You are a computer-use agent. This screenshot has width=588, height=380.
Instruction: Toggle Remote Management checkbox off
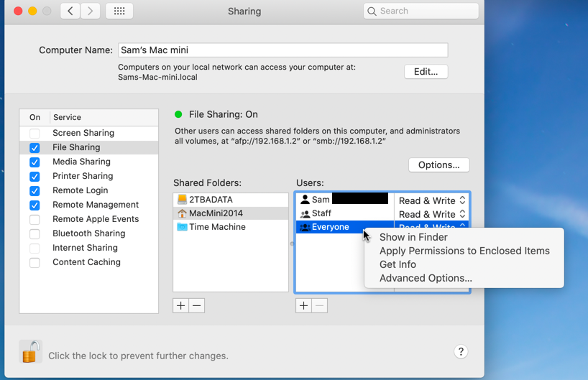(x=35, y=205)
